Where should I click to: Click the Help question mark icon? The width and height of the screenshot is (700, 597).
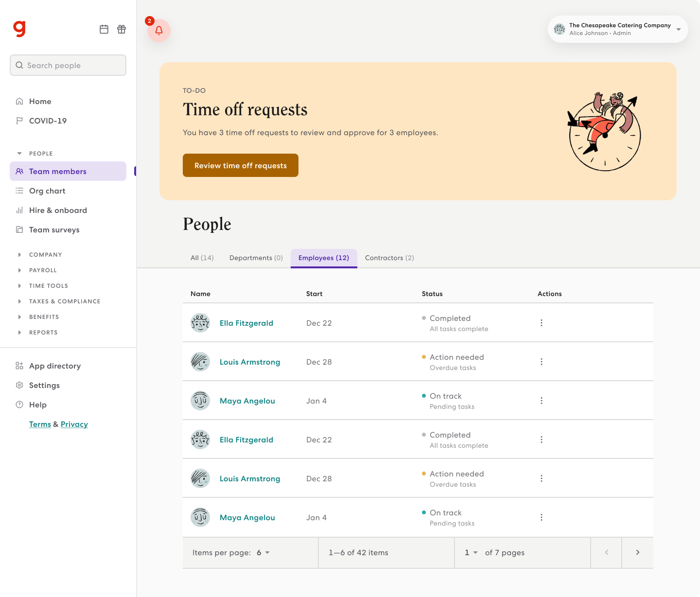(x=19, y=404)
